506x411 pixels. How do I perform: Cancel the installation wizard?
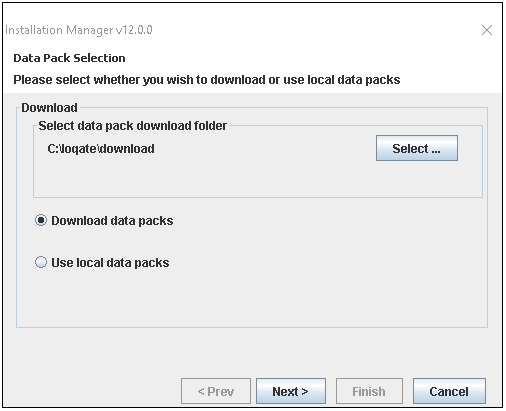tap(449, 391)
